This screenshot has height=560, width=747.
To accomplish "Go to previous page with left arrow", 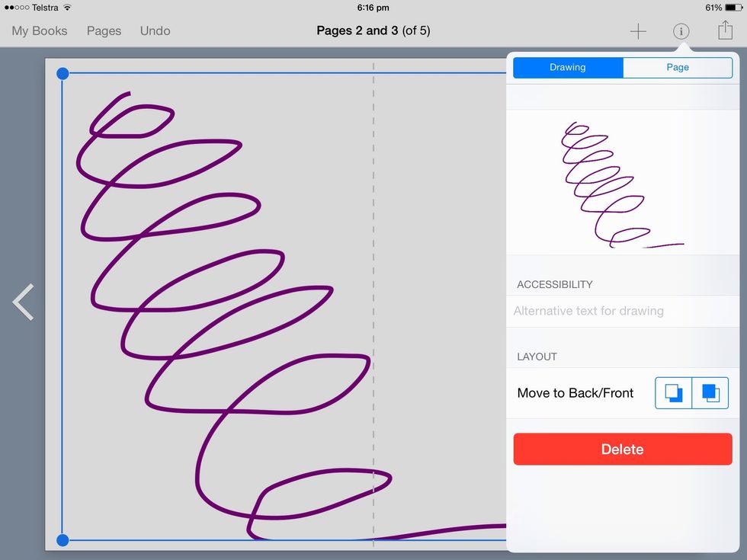I will coord(23,302).
